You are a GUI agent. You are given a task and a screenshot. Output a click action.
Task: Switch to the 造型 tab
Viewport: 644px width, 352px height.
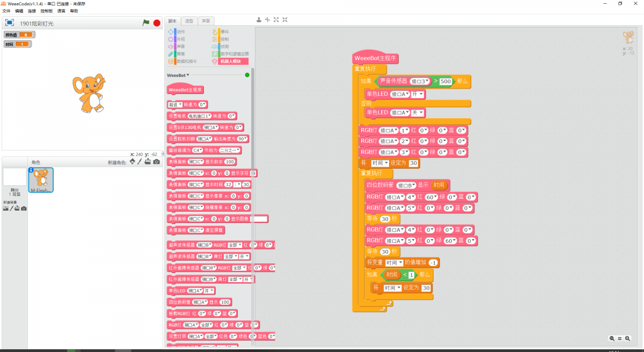(189, 21)
